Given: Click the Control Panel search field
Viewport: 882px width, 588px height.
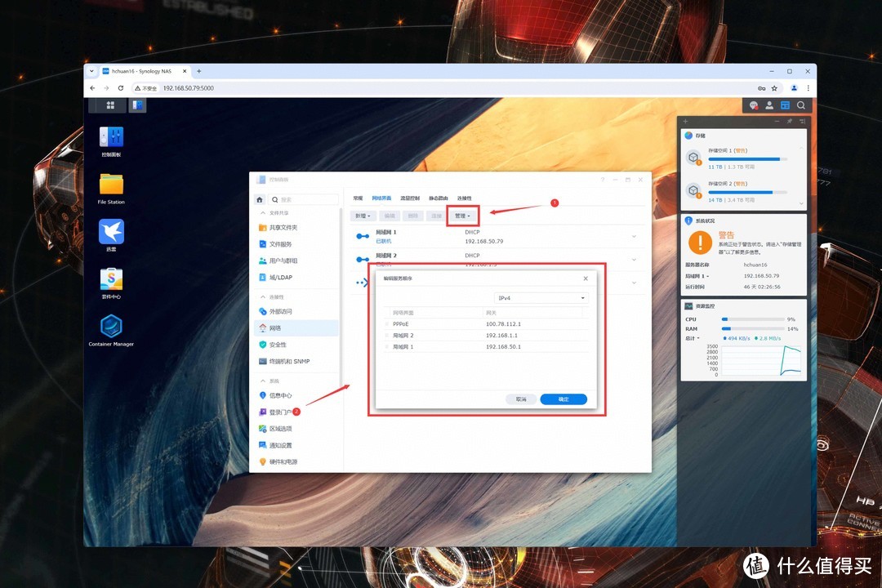Looking at the screenshot, I should [306, 199].
